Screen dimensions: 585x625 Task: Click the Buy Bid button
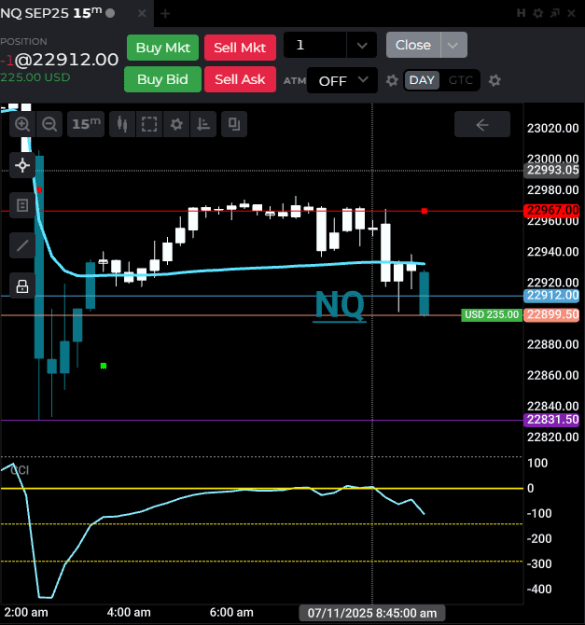pyautogui.click(x=163, y=79)
